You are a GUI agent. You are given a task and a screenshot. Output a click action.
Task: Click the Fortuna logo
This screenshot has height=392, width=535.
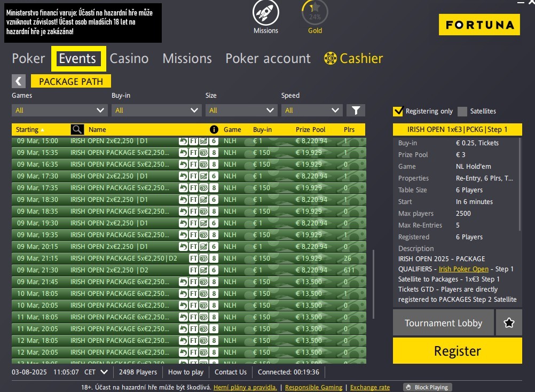pyautogui.click(x=479, y=25)
